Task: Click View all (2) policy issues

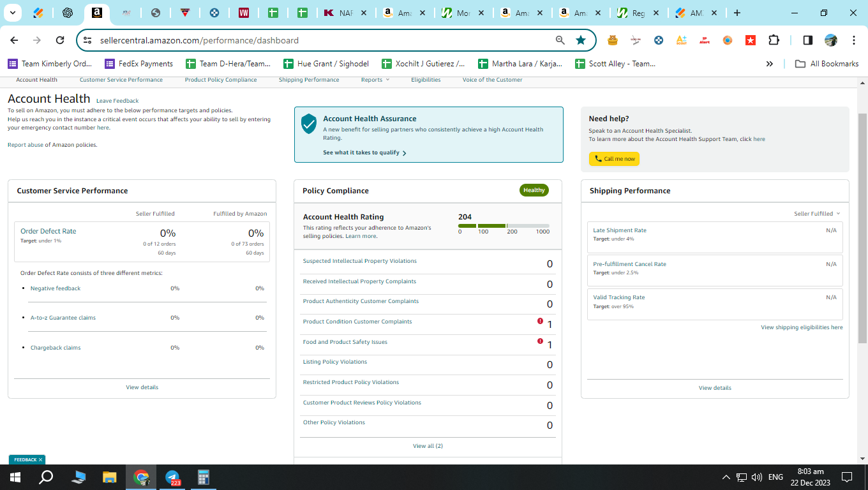Action: click(x=428, y=446)
